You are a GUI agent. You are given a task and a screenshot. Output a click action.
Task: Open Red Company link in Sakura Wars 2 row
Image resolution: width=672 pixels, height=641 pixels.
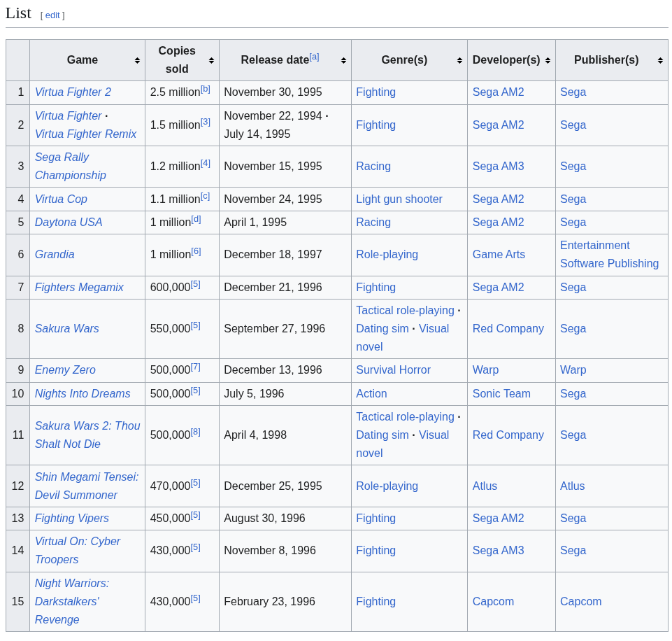tap(508, 435)
